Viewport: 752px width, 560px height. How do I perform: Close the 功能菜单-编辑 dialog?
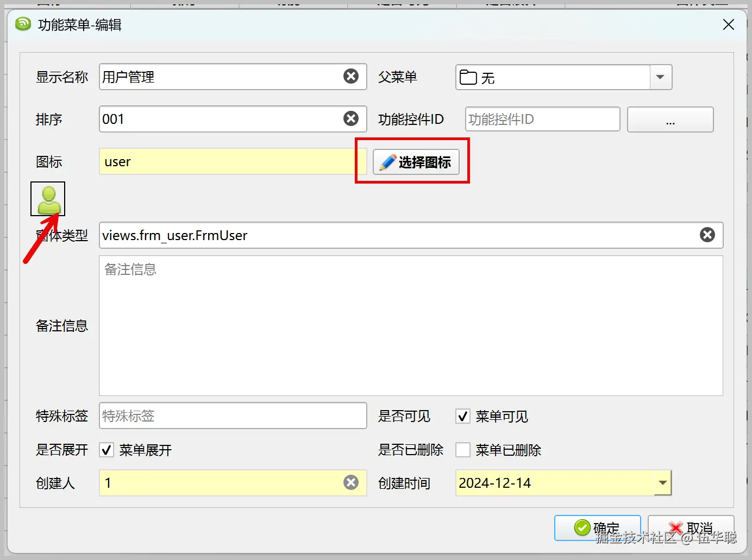pyautogui.click(x=729, y=24)
